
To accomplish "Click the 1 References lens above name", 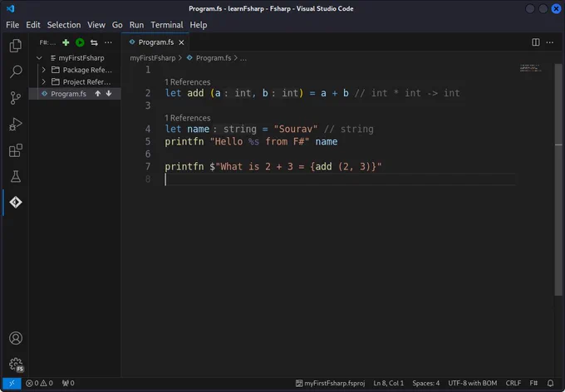I will click(x=188, y=118).
